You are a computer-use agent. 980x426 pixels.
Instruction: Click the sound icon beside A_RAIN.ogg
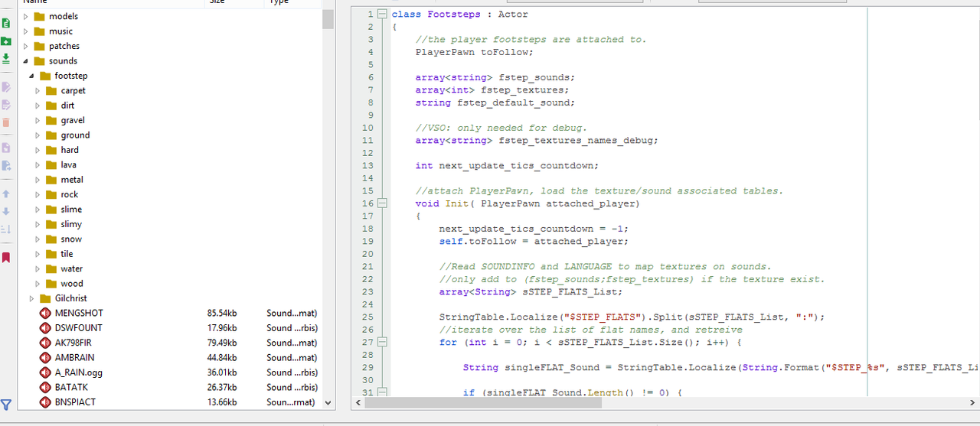tap(45, 372)
